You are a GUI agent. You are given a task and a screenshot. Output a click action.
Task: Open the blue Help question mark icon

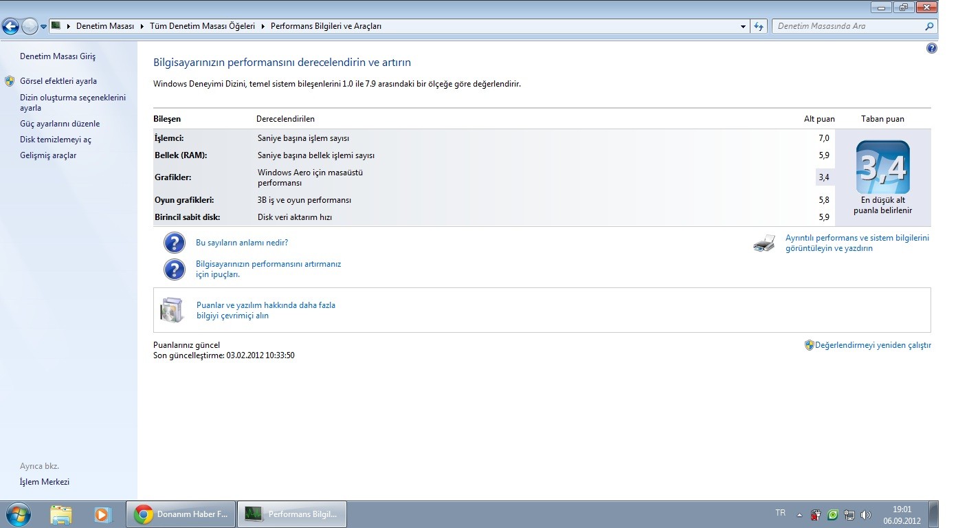click(x=931, y=48)
